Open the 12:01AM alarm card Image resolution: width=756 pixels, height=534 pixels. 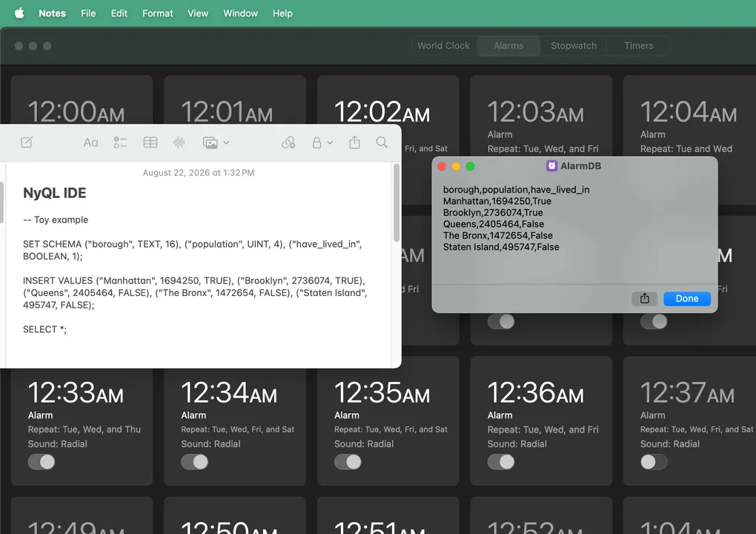tap(235, 100)
